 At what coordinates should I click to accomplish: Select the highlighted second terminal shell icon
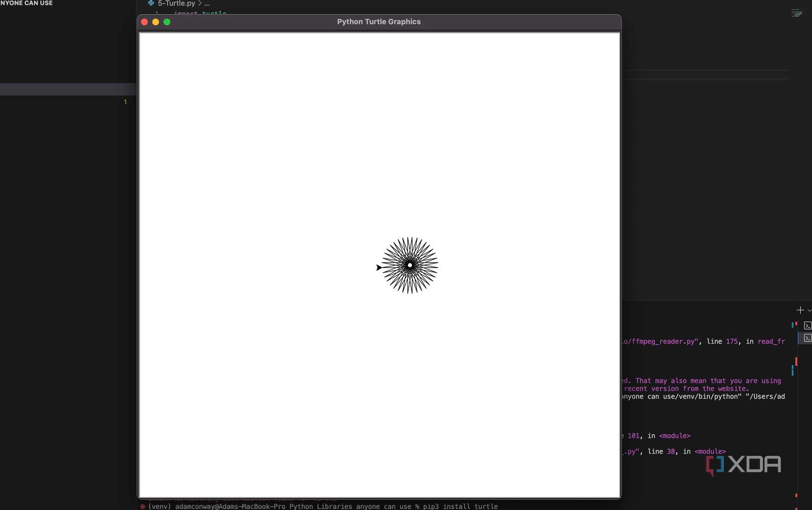pos(808,338)
